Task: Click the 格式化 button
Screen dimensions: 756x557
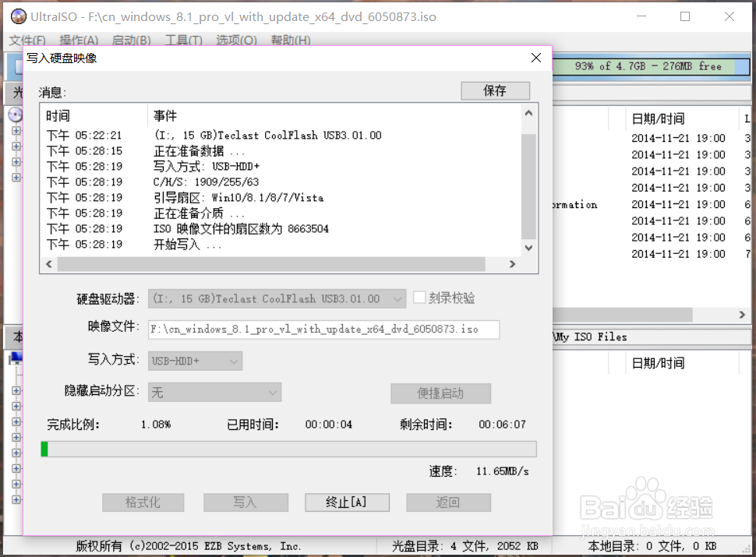Action: point(143,502)
